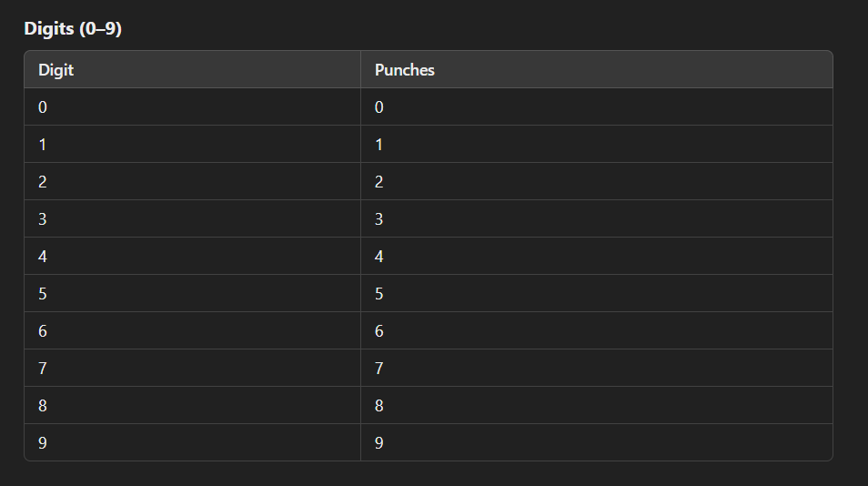Click punches cell for digit 7
The image size is (868, 486).
tap(597, 368)
